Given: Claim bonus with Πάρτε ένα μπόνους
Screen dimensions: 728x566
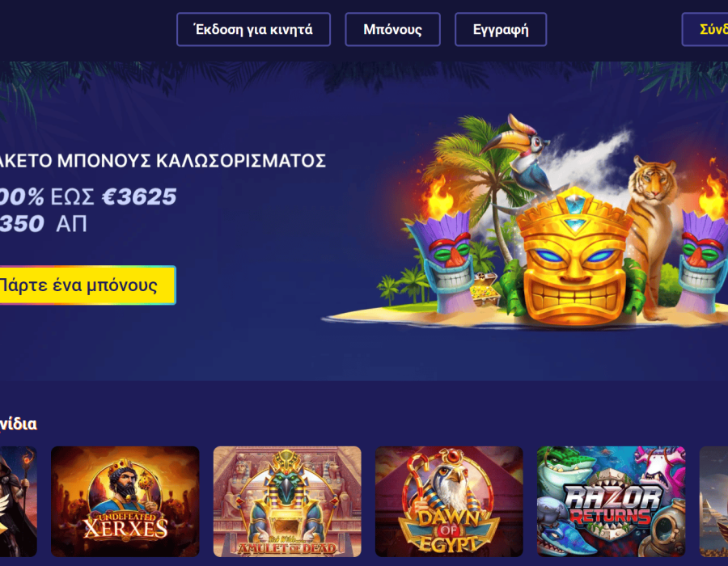Looking at the screenshot, I should (x=87, y=285).
